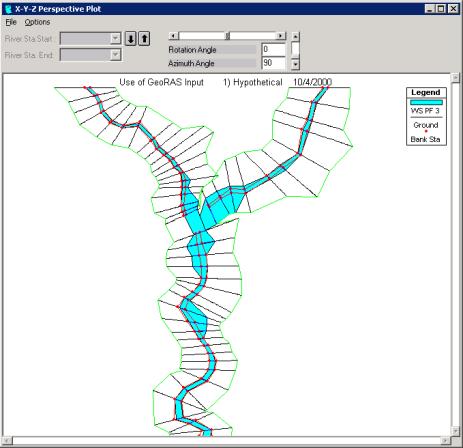Maximize the X-Y-Z Perspective Plot window
This screenshot has width=463, height=448.
[441, 9]
